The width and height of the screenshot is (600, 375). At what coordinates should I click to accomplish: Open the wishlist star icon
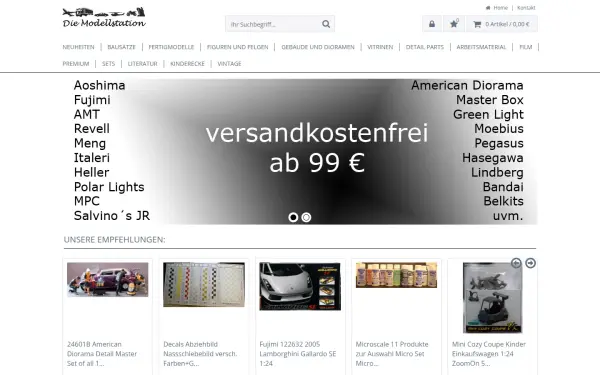454,24
